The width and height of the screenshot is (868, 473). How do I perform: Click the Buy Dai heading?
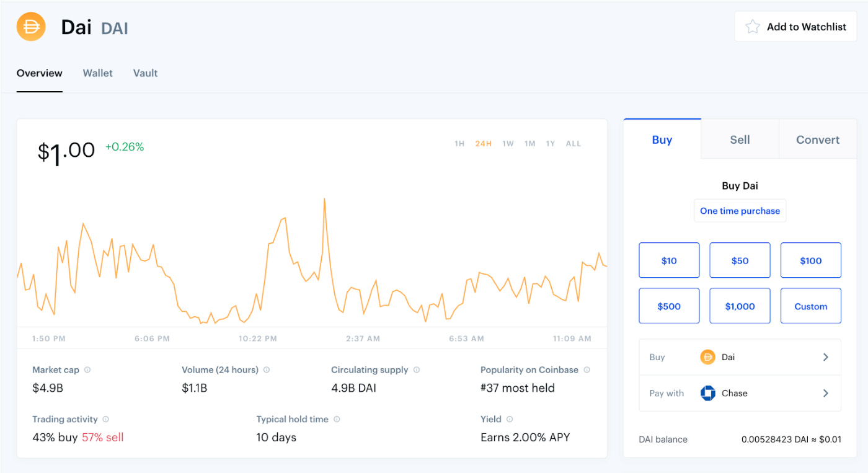[x=740, y=185]
